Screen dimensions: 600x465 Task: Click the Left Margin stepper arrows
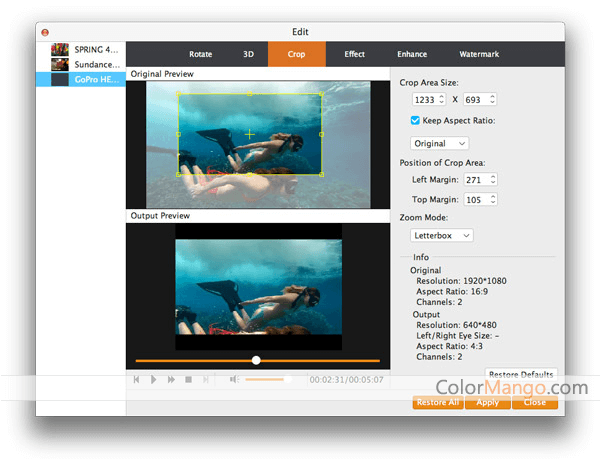tap(492, 179)
